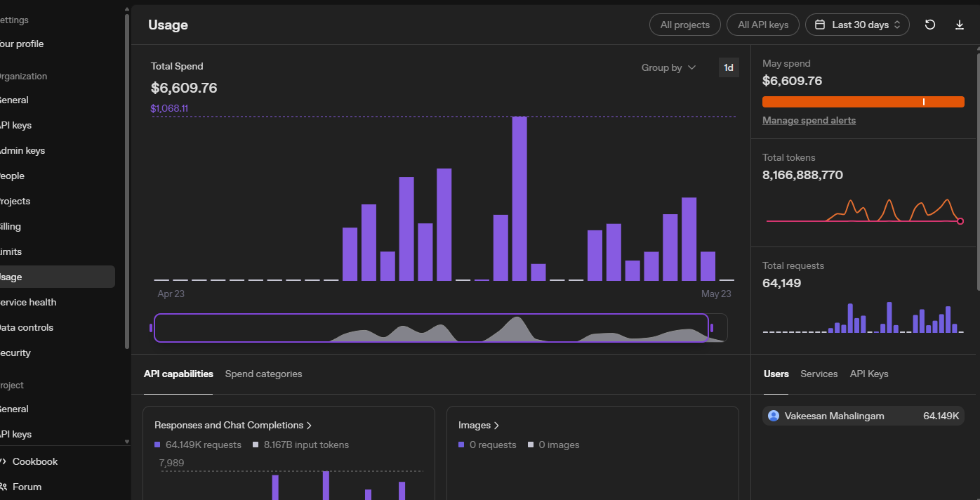
Task: Click the Vakeesan Mahalingam user row
Action: 863,416
